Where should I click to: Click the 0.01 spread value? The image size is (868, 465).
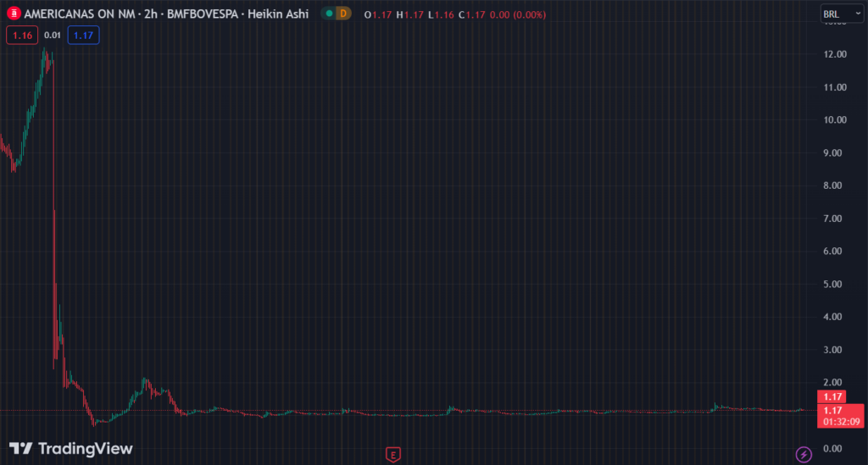[53, 36]
